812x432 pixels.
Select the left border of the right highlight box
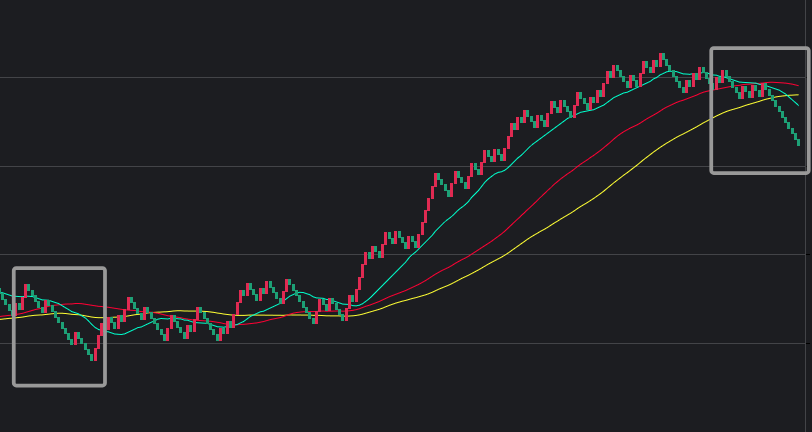click(712, 111)
